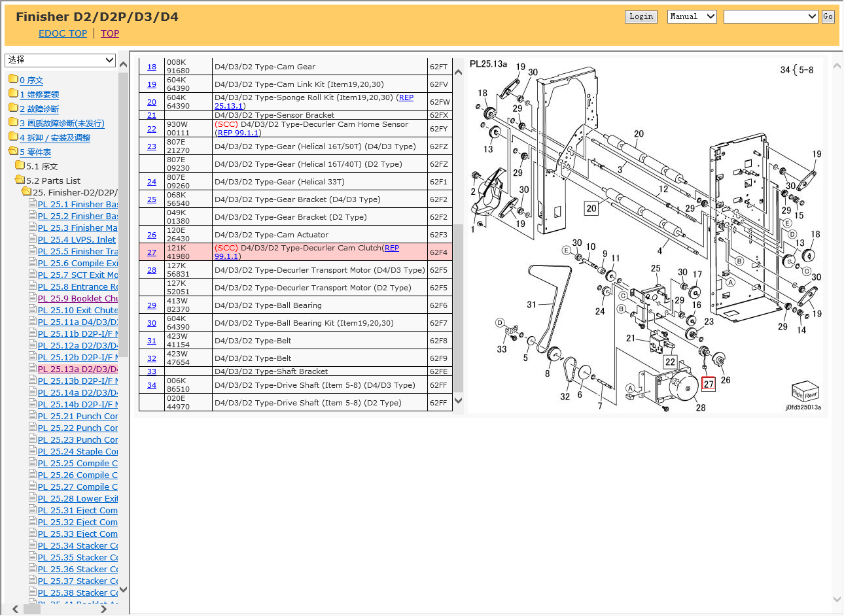Click item number 34 in parts table
The width and height of the screenshot is (844, 616).
pyautogui.click(x=152, y=385)
